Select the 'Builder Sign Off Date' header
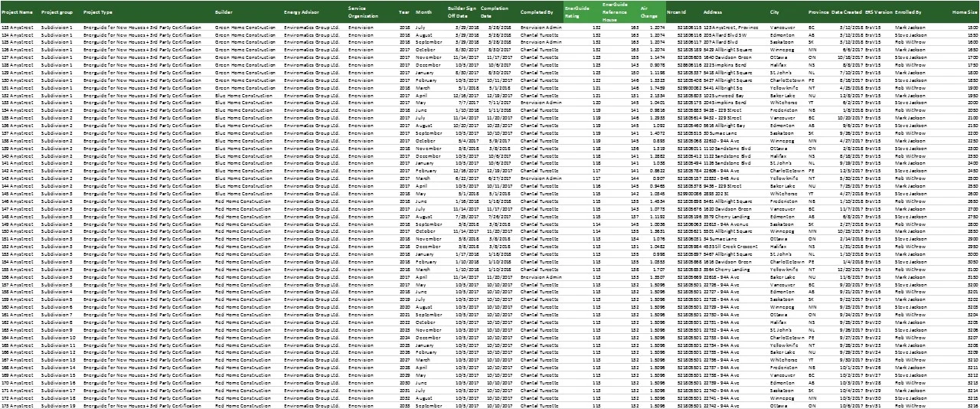 click(x=462, y=11)
